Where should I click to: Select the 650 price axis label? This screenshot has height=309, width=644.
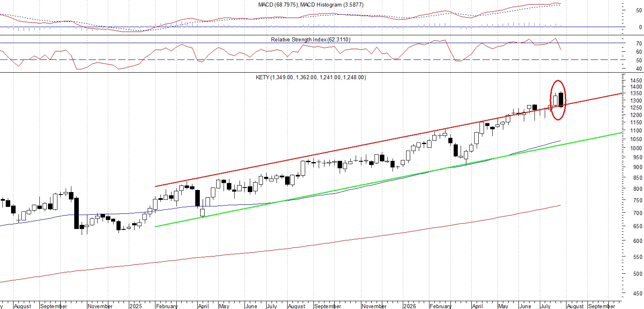pyautogui.click(x=638, y=227)
